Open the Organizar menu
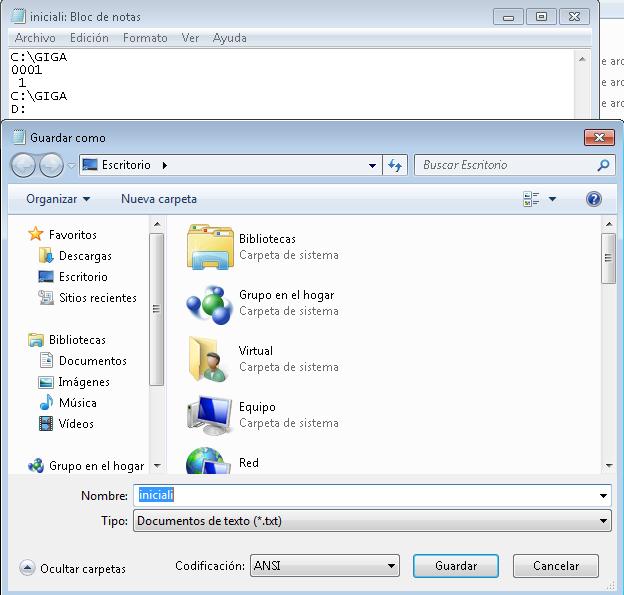The height and width of the screenshot is (595, 624). (x=58, y=199)
